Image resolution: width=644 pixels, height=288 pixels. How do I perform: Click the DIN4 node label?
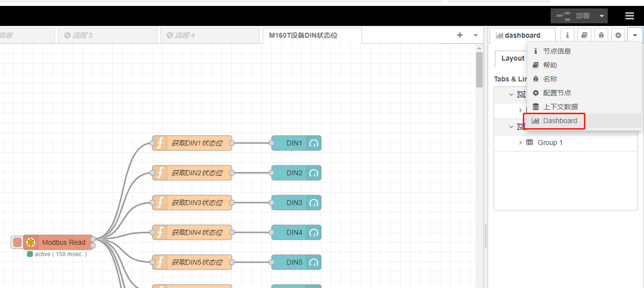tap(294, 232)
